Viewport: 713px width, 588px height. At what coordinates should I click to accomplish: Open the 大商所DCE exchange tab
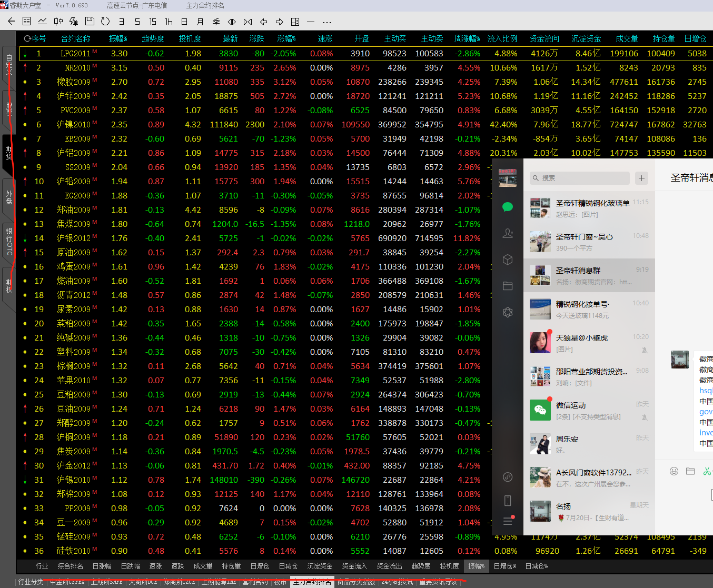[143, 582]
